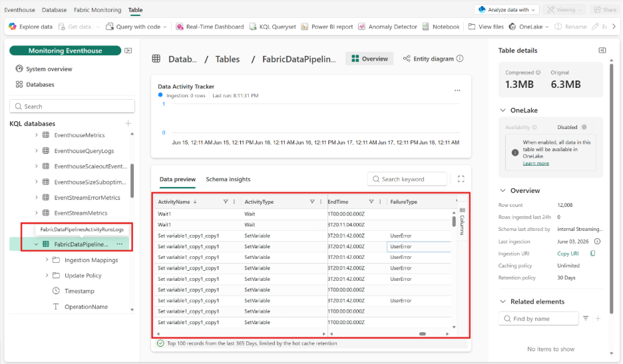
Task: Open ActivityType column menu
Action: pos(321,202)
